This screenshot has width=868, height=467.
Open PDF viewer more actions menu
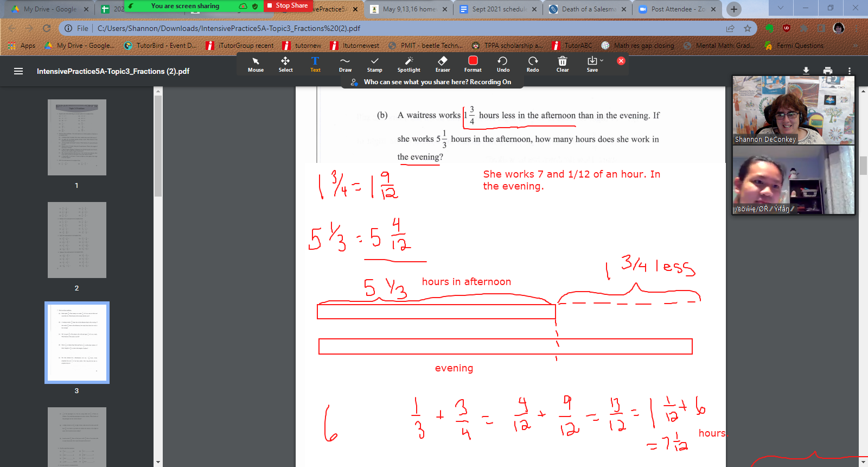click(850, 71)
